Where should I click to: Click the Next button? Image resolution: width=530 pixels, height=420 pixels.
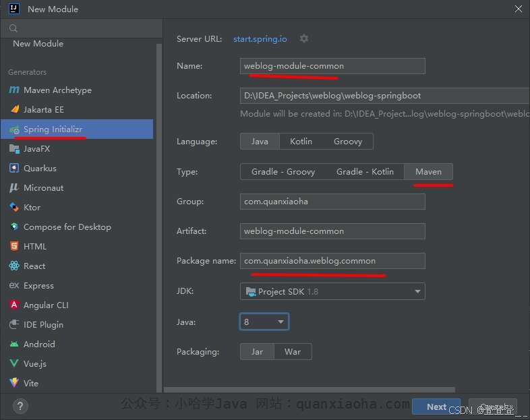coord(436,407)
